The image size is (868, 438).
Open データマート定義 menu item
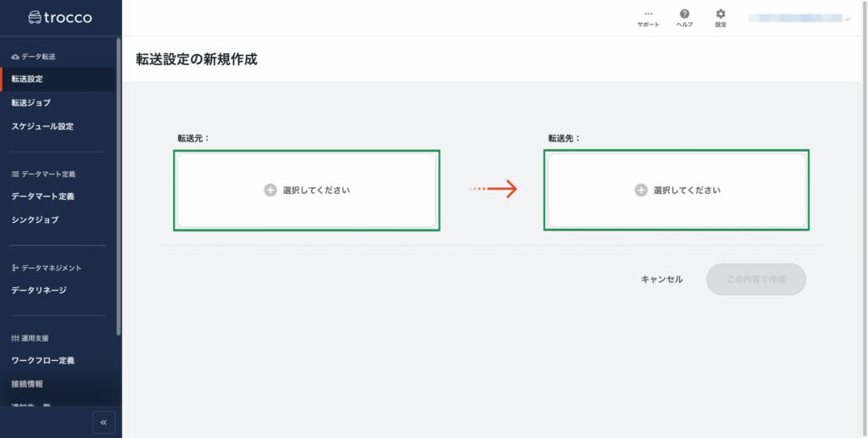coord(42,197)
